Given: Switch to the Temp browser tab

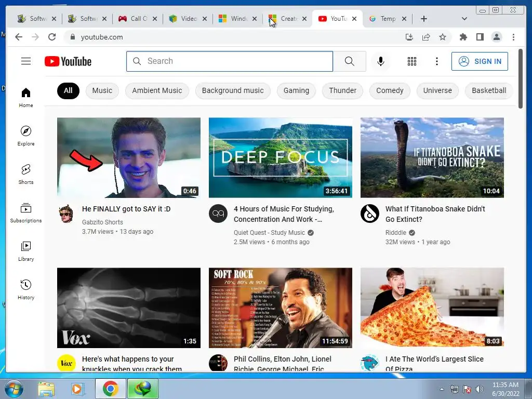Looking at the screenshot, I should pyautogui.click(x=388, y=19).
